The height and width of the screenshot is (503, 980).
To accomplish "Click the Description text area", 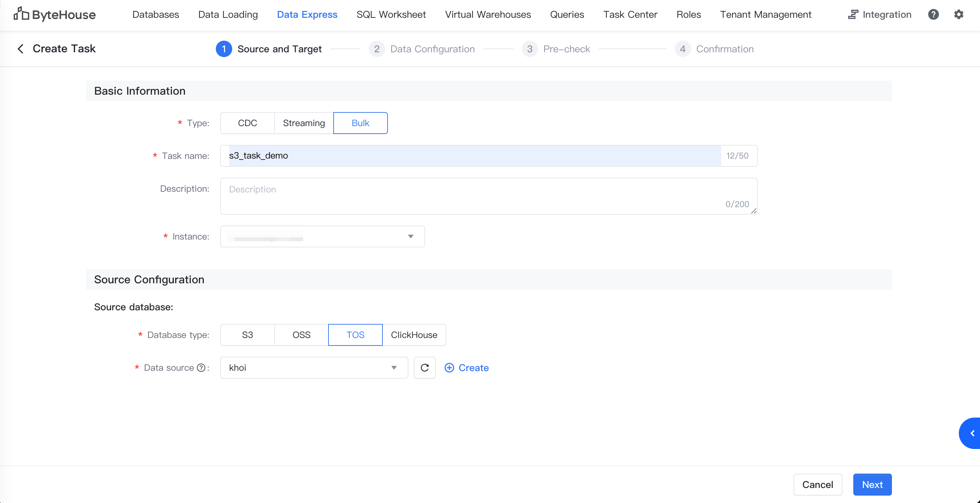I will point(489,196).
